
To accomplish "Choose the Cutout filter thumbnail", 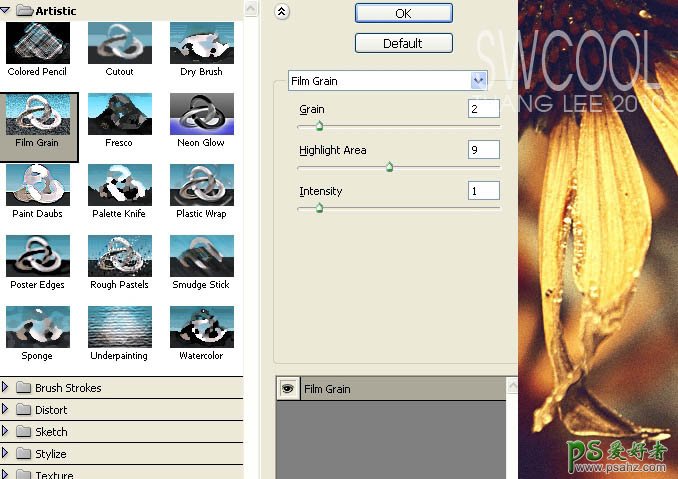I will point(119,44).
